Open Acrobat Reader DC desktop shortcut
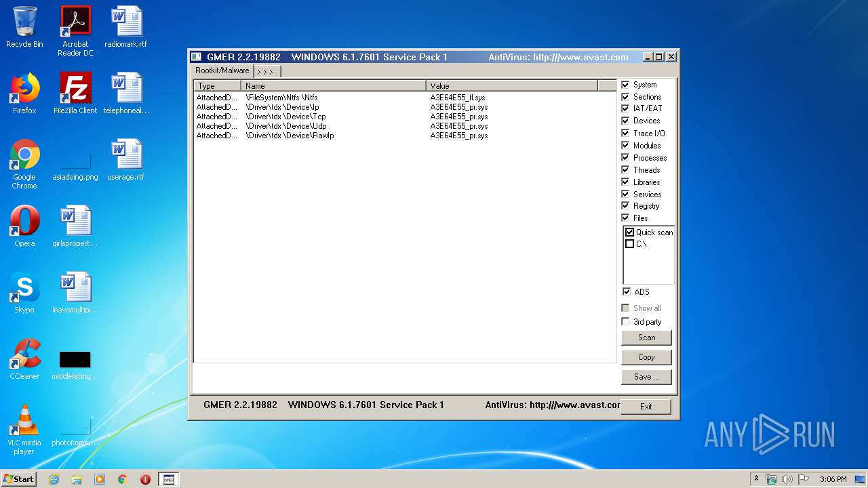 point(75,31)
